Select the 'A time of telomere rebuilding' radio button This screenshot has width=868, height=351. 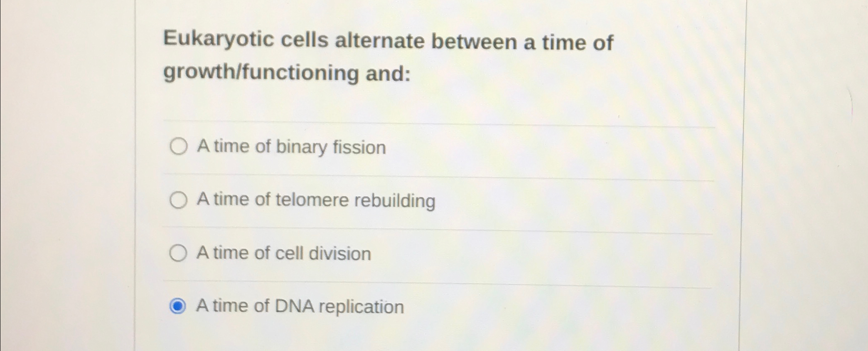tap(179, 200)
